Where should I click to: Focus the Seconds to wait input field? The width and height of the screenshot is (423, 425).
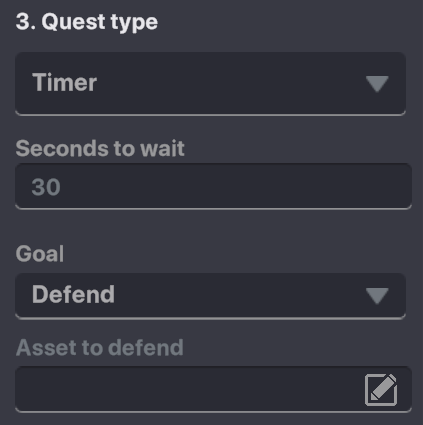[x=213, y=186]
